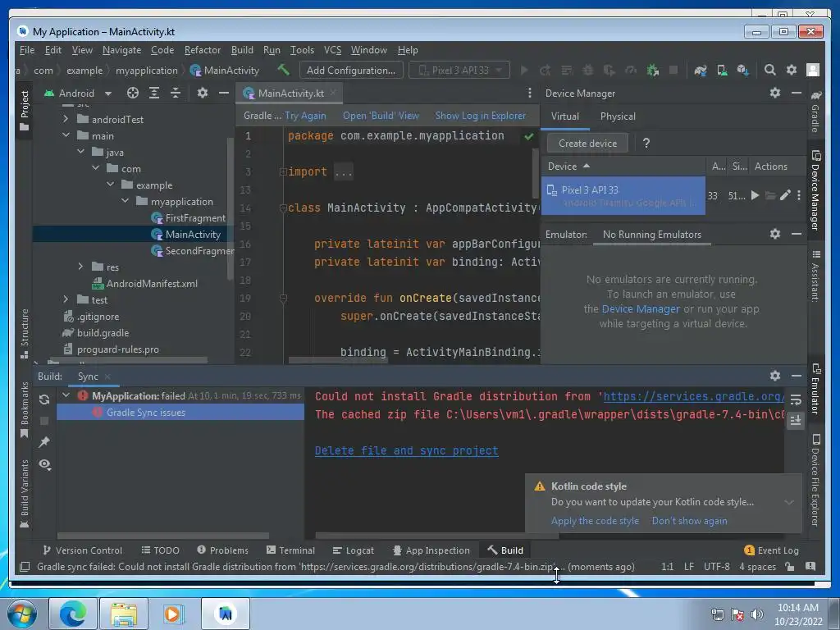This screenshot has width=840, height=630.
Task: Toggle the Project tool window stripe button
Action: pos(24,111)
